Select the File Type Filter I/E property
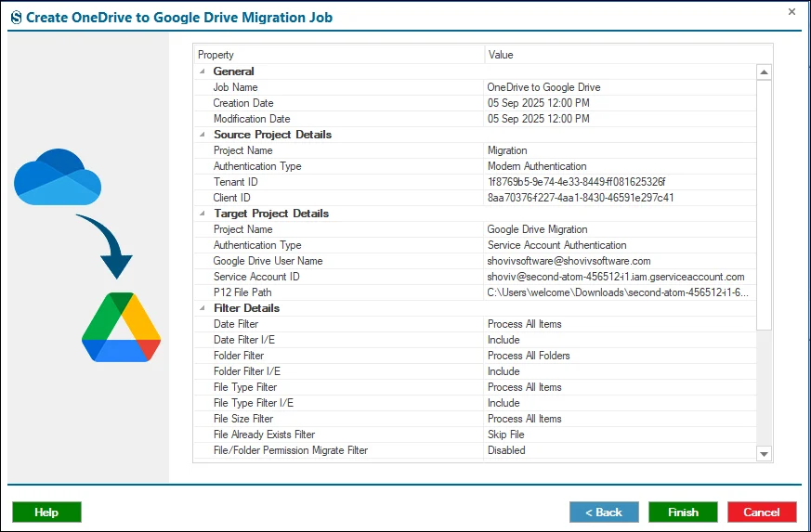This screenshot has height=532, width=811. pyautogui.click(x=254, y=403)
